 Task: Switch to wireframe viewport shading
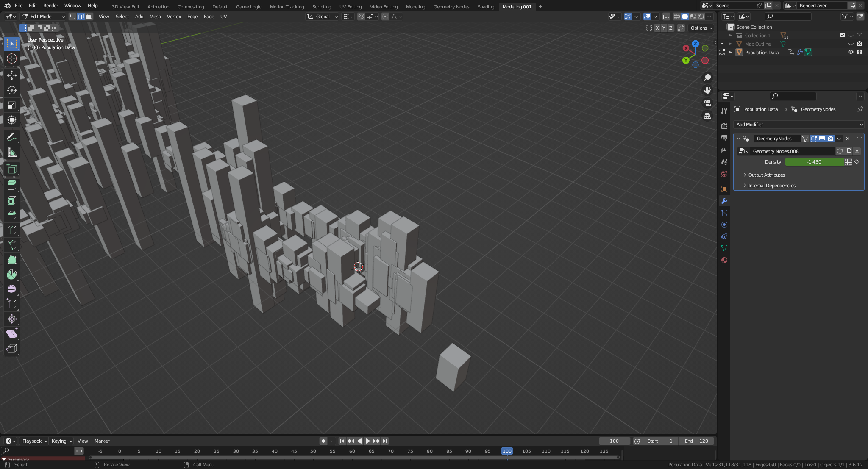click(x=676, y=17)
